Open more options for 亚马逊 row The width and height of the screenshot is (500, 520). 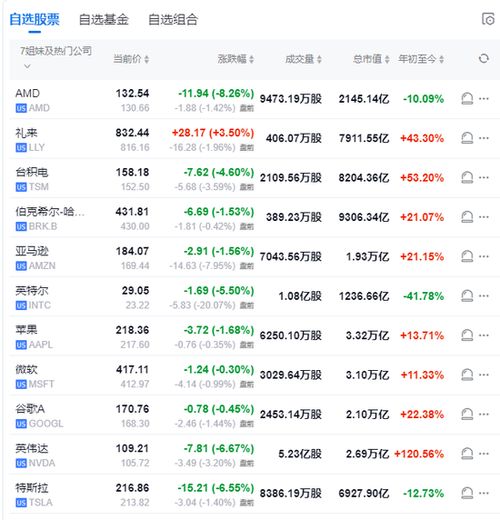[484, 256]
